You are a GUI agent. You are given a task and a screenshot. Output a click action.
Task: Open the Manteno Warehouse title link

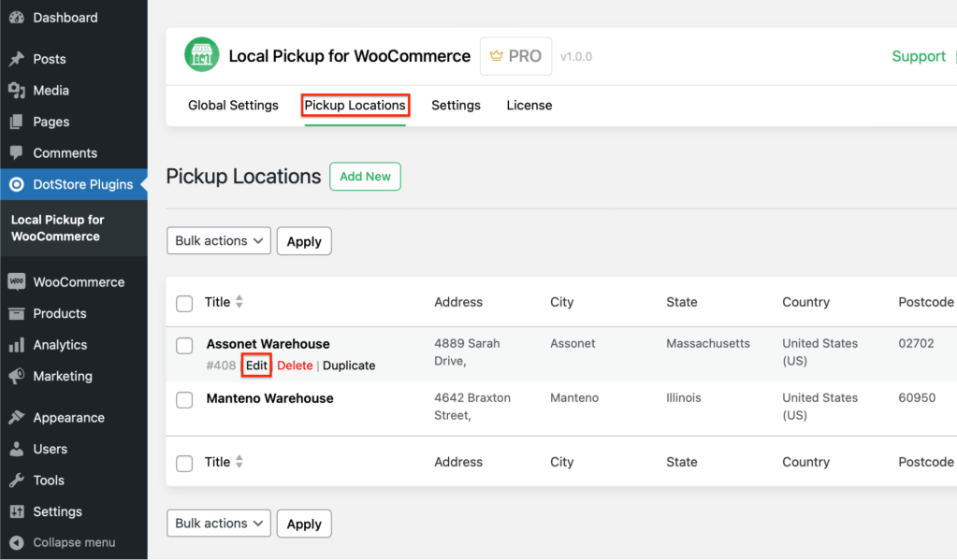[x=269, y=398]
